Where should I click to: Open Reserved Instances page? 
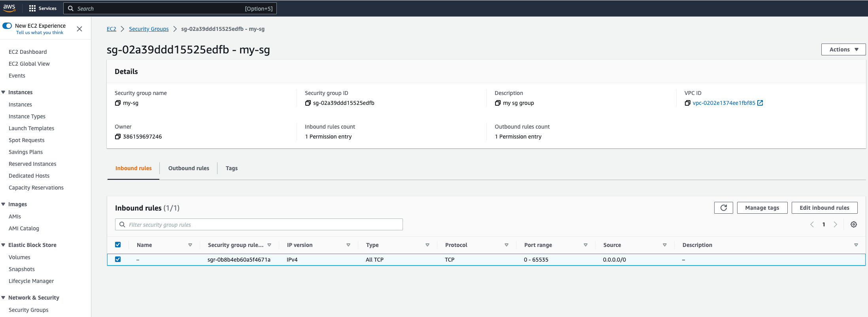click(x=32, y=164)
